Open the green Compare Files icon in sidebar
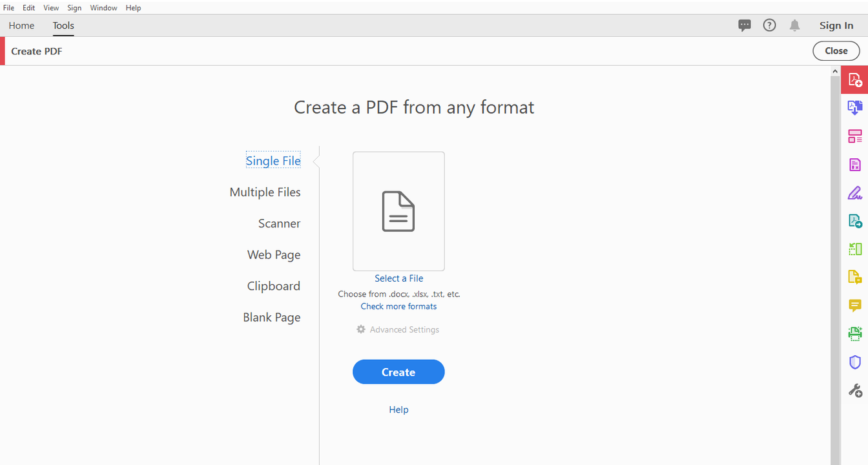Screen dimensions: 868x465 point(854,249)
